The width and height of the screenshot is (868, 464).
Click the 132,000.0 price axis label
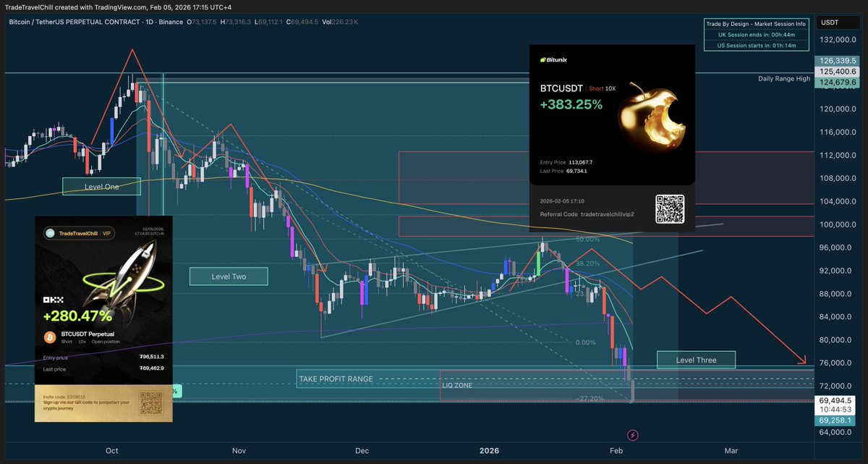point(838,40)
